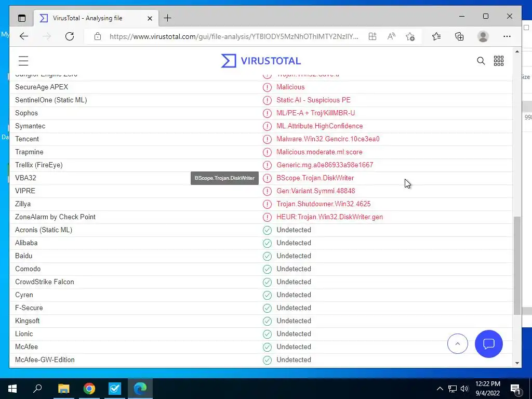View site information lock icon

click(98, 36)
